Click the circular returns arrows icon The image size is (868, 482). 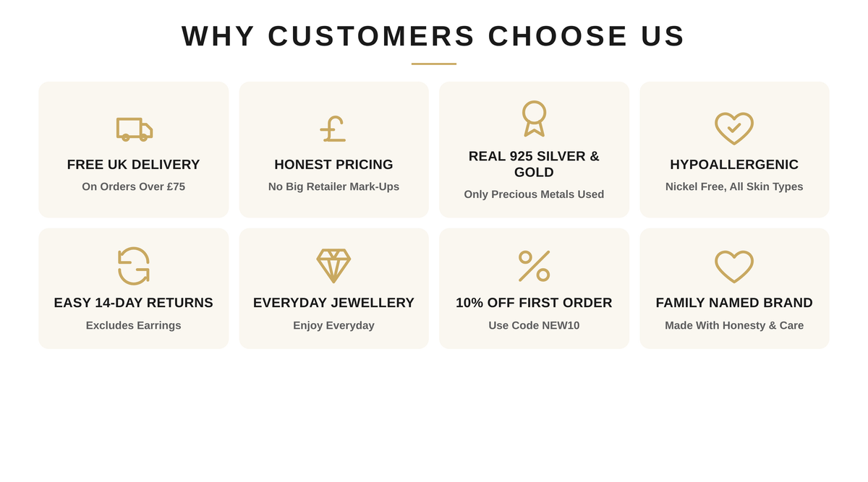pyautogui.click(x=134, y=266)
